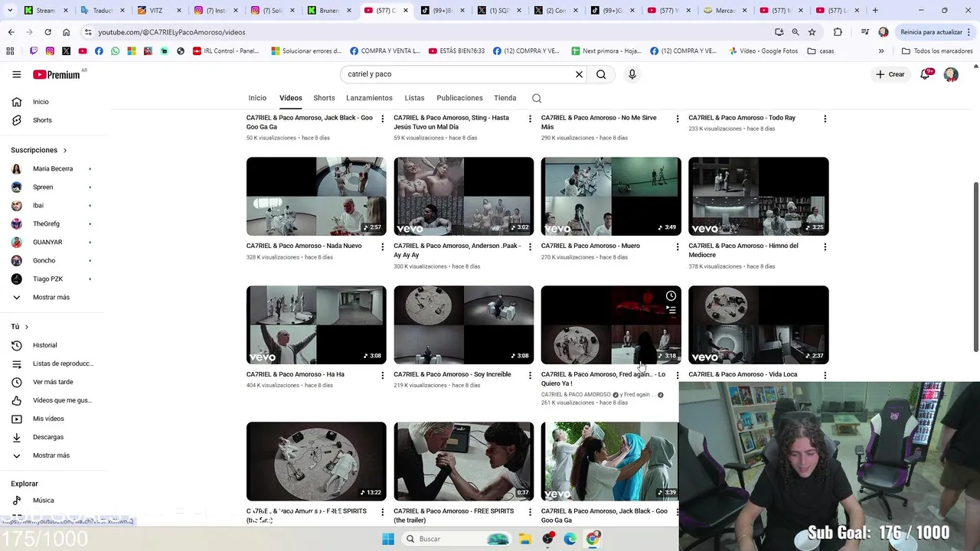Open options menu for Muero video

pyautogui.click(x=677, y=247)
